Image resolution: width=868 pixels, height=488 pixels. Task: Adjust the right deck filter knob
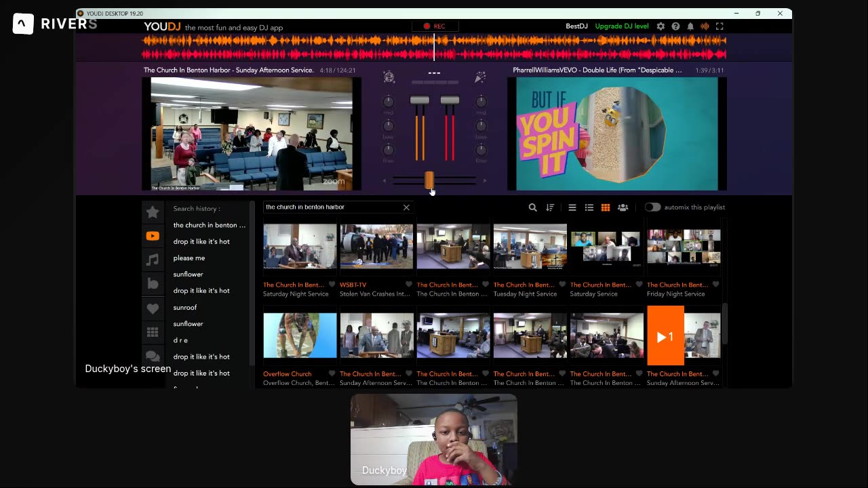point(481,150)
